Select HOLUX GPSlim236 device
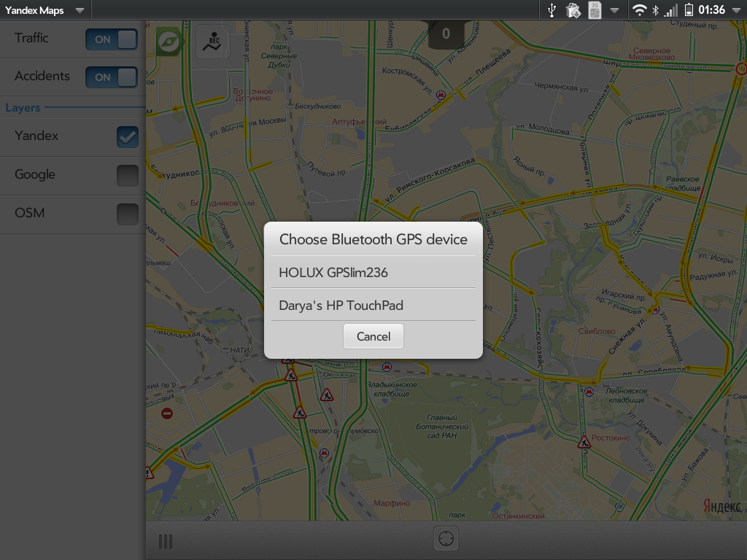The image size is (747, 560). pos(373,272)
